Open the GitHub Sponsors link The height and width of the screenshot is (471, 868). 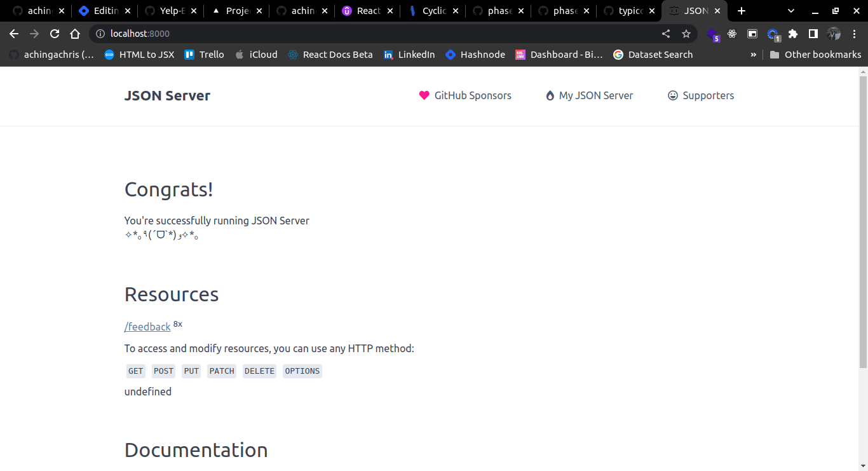(465, 96)
